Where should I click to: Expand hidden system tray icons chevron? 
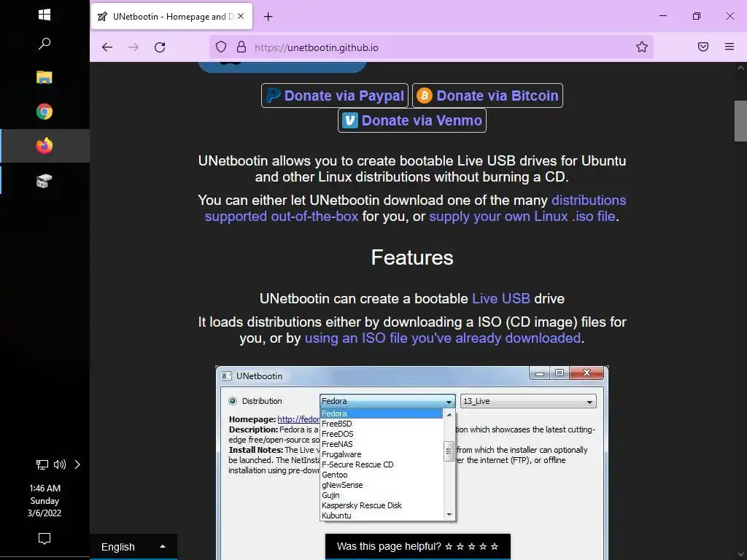[x=77, y=464]
